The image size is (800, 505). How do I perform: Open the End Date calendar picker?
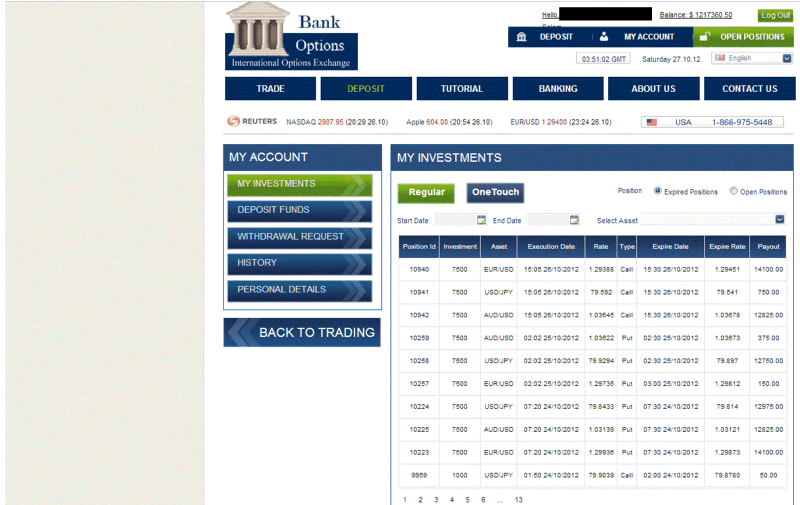(x=574, y=220)
